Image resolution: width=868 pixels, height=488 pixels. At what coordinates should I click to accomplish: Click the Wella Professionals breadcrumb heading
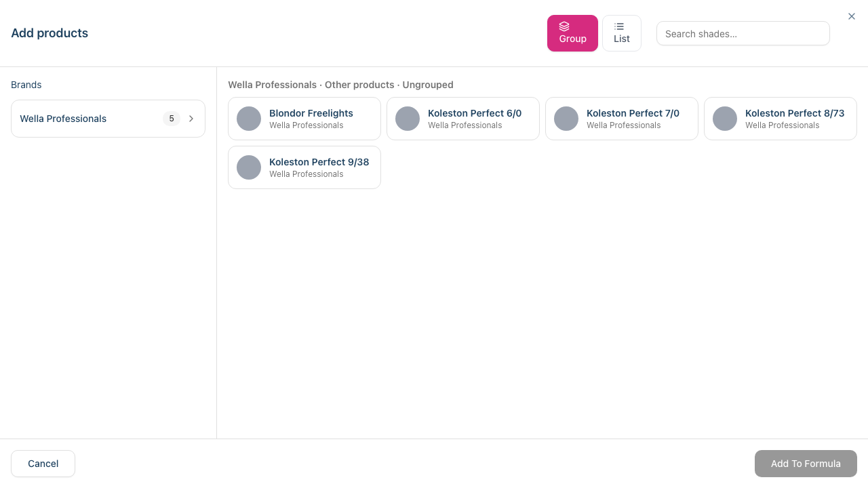point(340,85)
